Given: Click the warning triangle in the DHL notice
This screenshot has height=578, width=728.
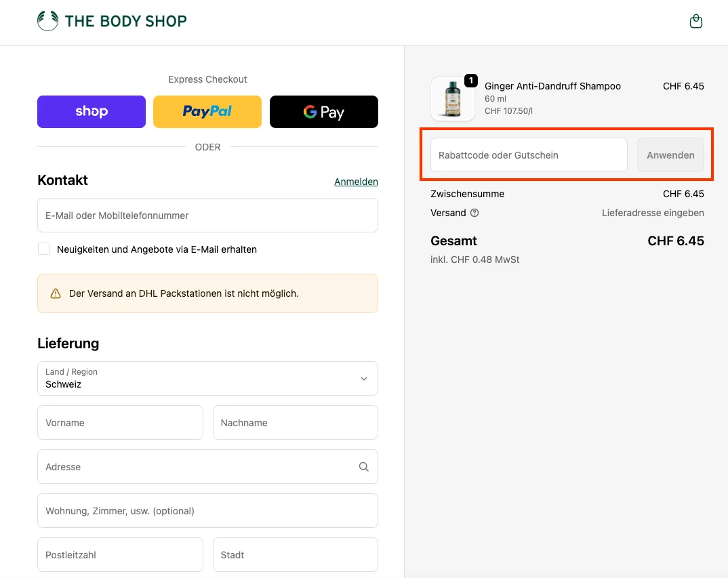Looking at the screenshot, I should (55, 293).
